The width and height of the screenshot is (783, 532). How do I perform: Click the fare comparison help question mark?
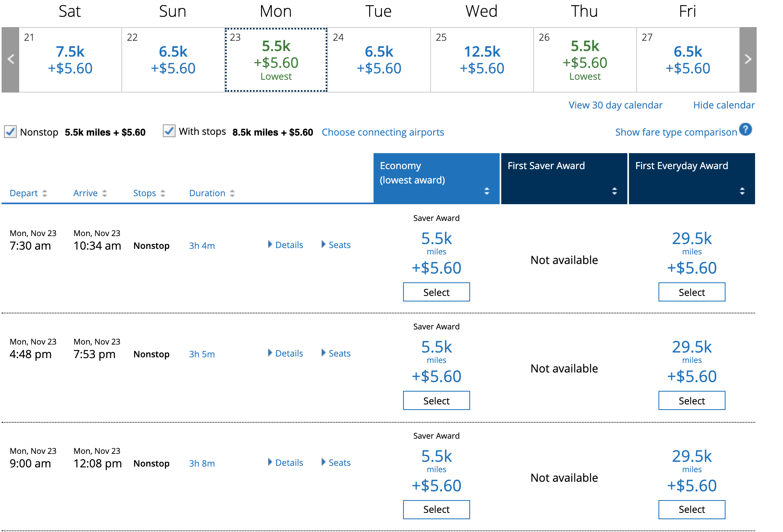point(745,130)
